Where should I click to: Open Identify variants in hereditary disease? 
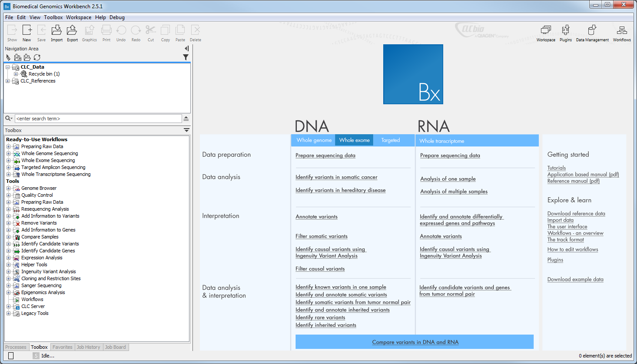click(341, 190)
